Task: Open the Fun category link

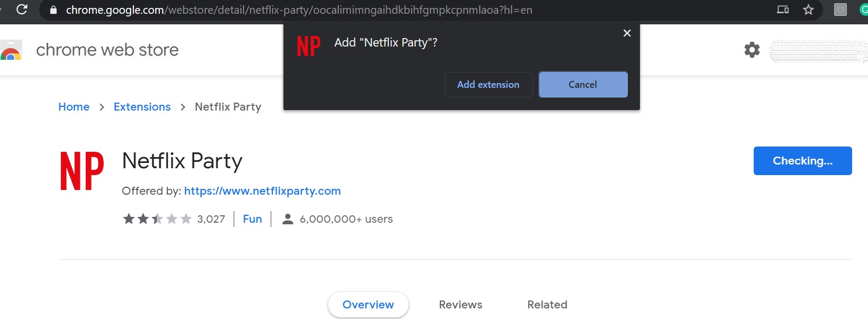Action: 252,219
